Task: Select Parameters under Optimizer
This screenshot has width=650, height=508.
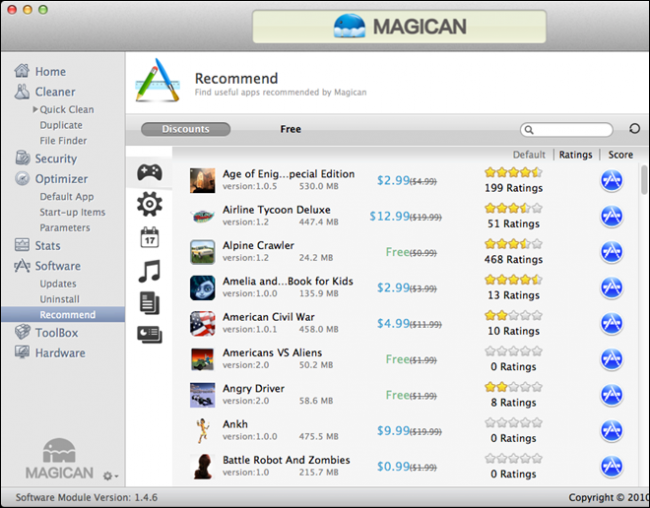Action: 65,228
